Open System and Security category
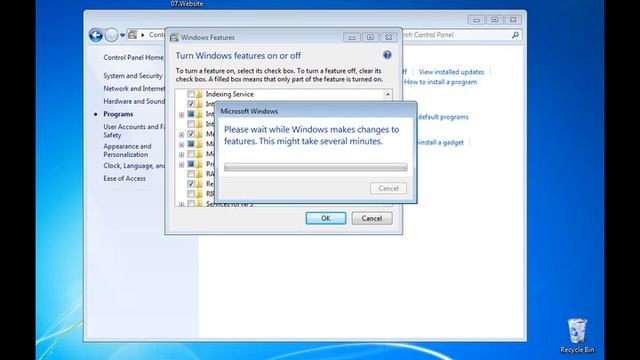 click(133, 76)
